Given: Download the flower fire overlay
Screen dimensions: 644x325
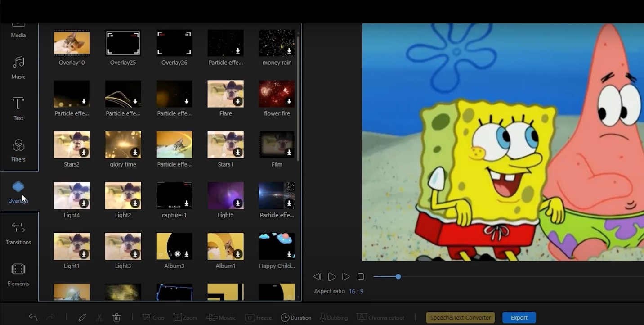Looking at the screenshot, I should 289,102.
